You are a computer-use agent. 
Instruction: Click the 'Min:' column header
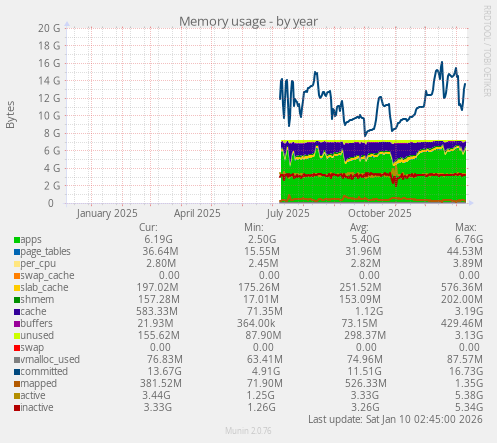tap(254, 227)
